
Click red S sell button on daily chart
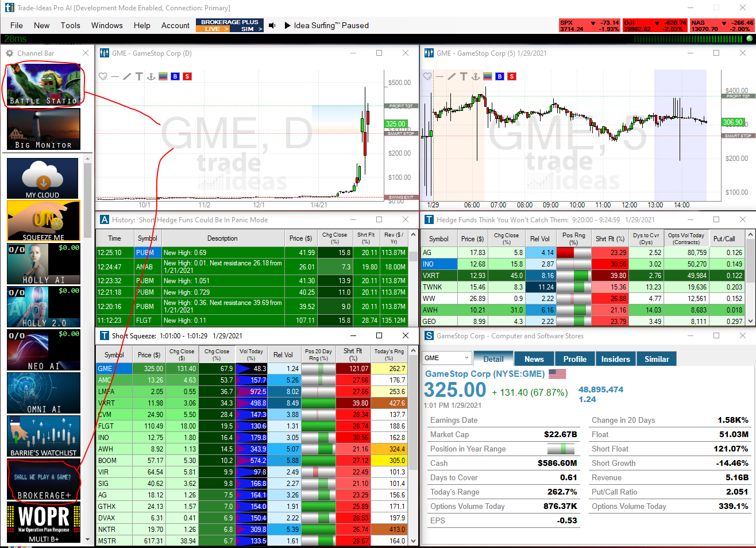click(187, 76)
